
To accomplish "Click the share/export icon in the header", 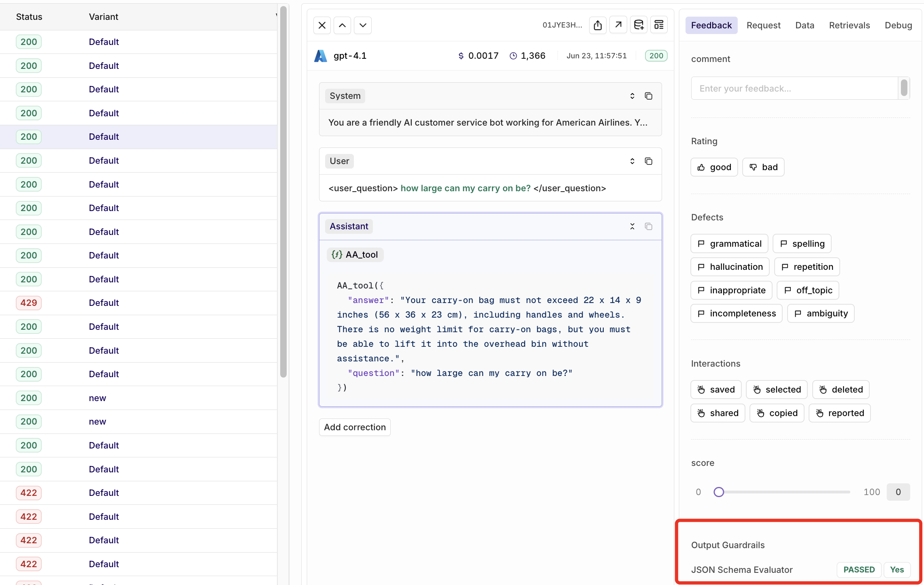I will 598,25.
